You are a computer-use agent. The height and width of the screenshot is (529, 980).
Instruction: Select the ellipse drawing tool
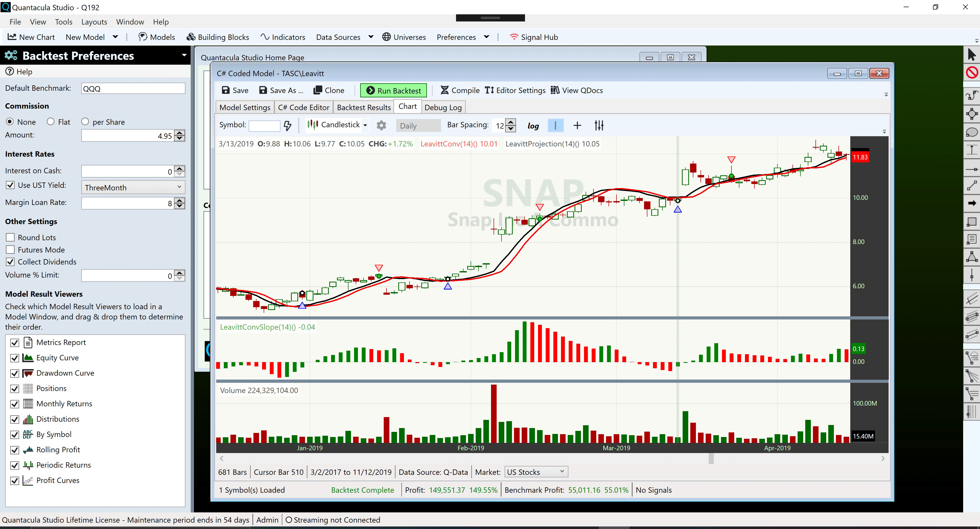[972, 132]
